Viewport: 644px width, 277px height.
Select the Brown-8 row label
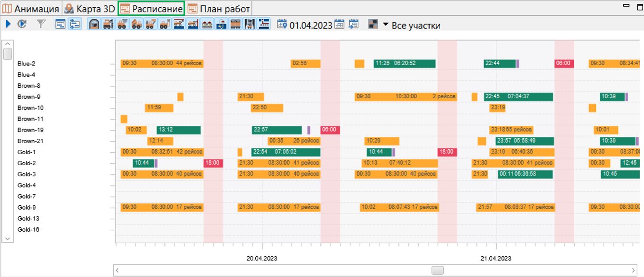[x=29, y=86]
